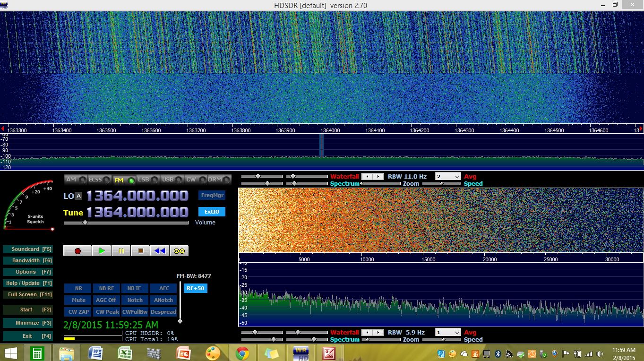Open Word from the taskbar

96,353
